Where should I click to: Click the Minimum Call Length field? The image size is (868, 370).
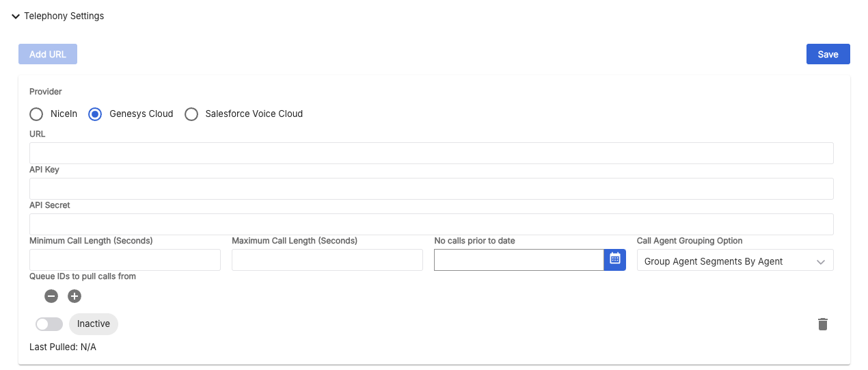coord(125,260)
